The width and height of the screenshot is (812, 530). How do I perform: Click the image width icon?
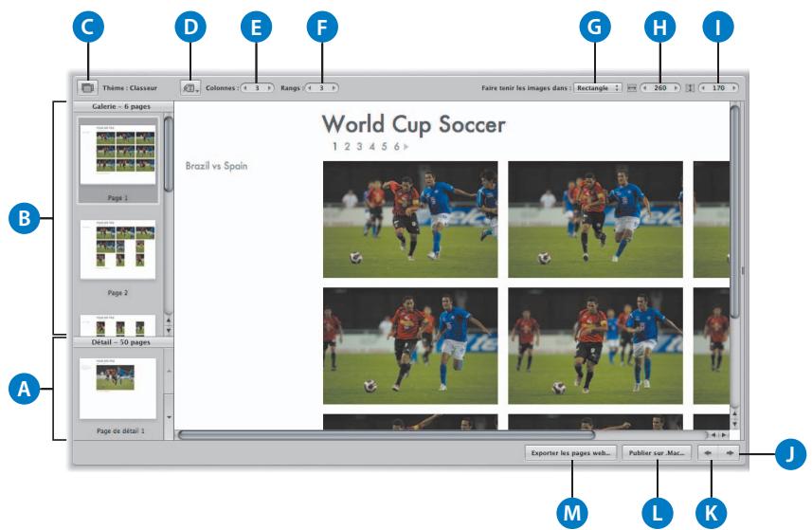click(632, 88)
